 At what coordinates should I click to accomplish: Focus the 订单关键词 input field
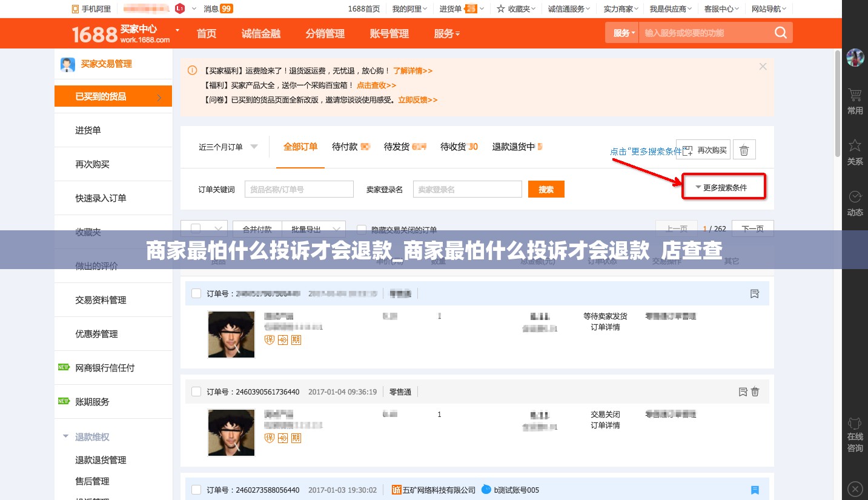[x=299, y=189]
